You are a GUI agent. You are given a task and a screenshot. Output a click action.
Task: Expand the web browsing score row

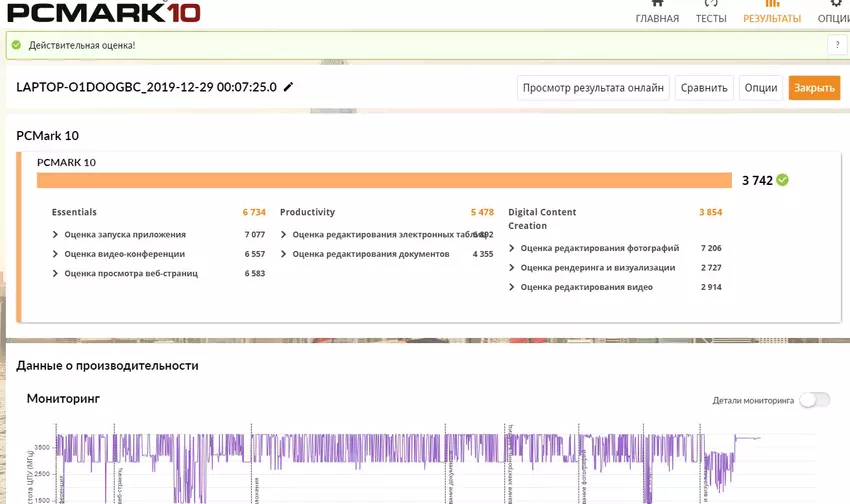click(55, 273)
